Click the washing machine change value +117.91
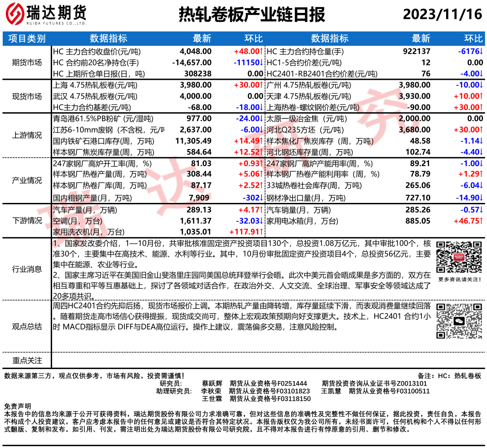Image resolution: width=487 pixels, height=448 pixels. pos(245,232)
